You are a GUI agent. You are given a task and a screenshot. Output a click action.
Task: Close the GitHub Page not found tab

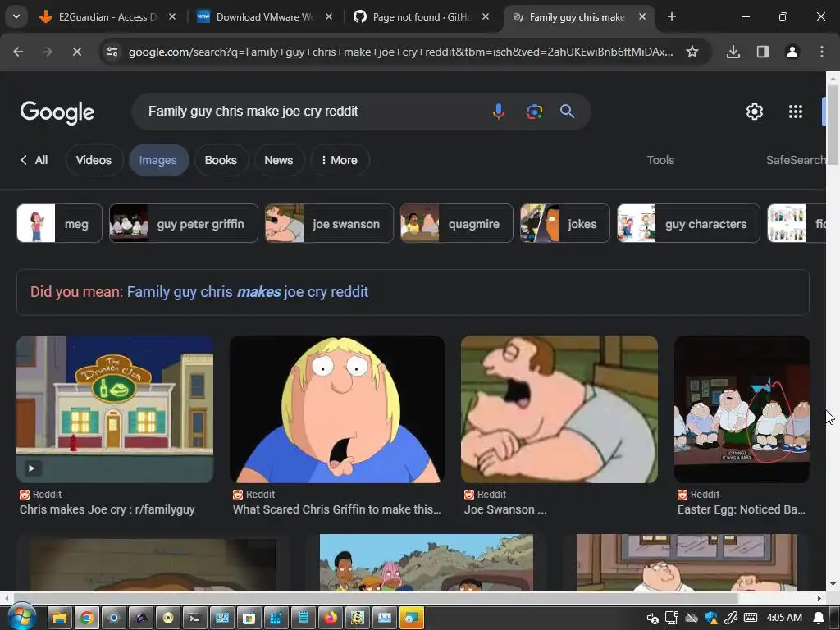coord(486,16)
